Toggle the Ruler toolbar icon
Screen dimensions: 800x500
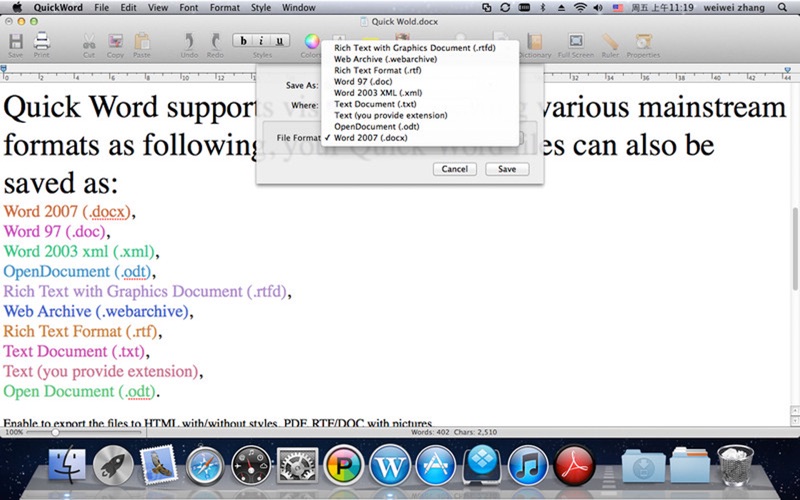pos(610,42)
